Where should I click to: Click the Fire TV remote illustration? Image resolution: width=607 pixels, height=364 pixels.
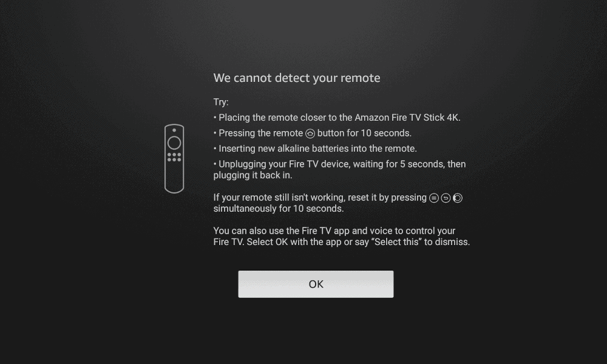click(174, 158)
